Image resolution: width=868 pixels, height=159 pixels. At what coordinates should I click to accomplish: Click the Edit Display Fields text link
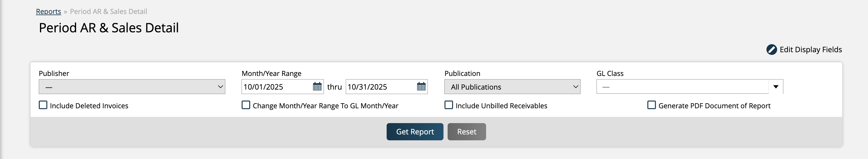(x=810, y=50)
